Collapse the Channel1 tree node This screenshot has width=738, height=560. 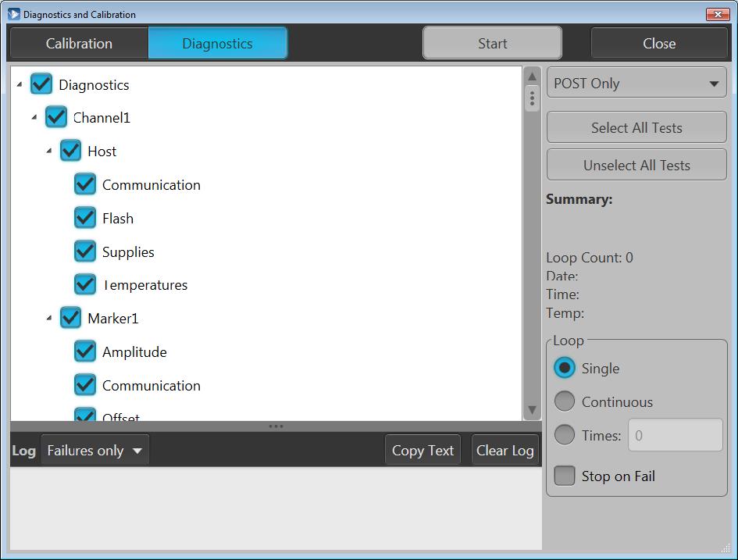(34, 118)
